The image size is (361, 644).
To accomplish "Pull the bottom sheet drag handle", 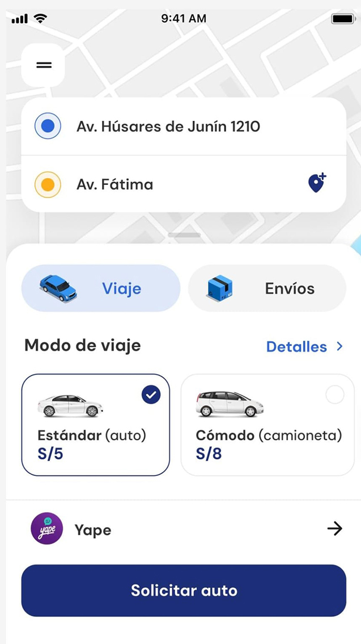I will coord(184,235).
